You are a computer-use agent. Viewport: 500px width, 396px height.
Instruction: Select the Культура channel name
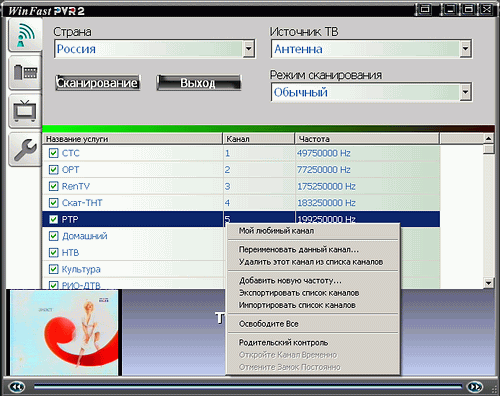click(x=81, y=269)
